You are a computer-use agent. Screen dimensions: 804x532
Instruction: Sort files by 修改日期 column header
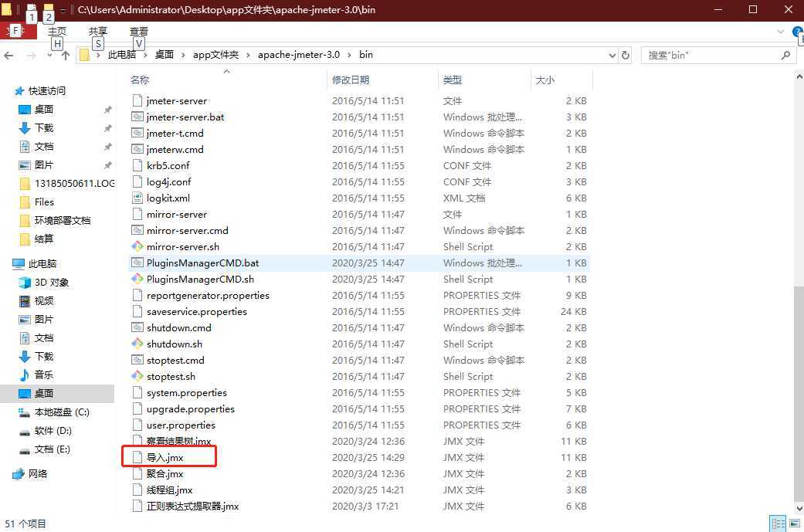point(351,80)
